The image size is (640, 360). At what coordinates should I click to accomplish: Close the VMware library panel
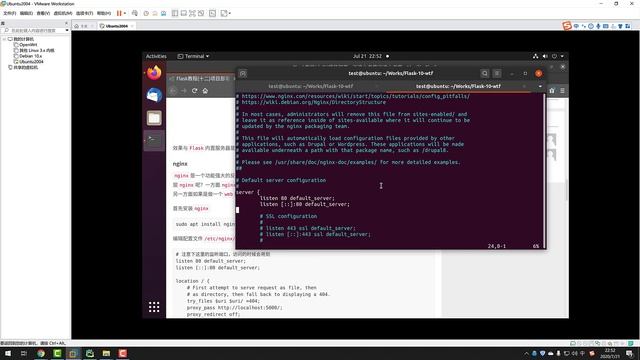[67, 23]
